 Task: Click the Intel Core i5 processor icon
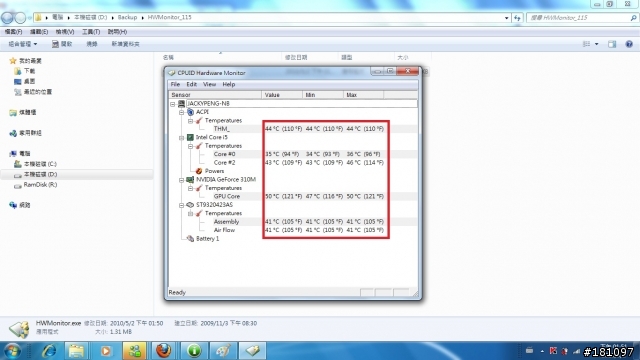190,137
